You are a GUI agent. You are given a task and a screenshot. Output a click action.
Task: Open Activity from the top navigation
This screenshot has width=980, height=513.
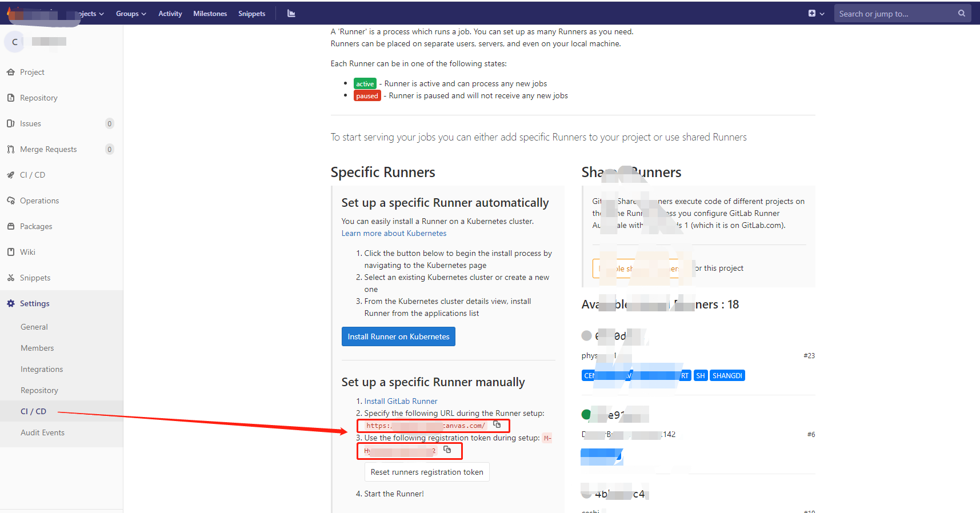(170, 13)
